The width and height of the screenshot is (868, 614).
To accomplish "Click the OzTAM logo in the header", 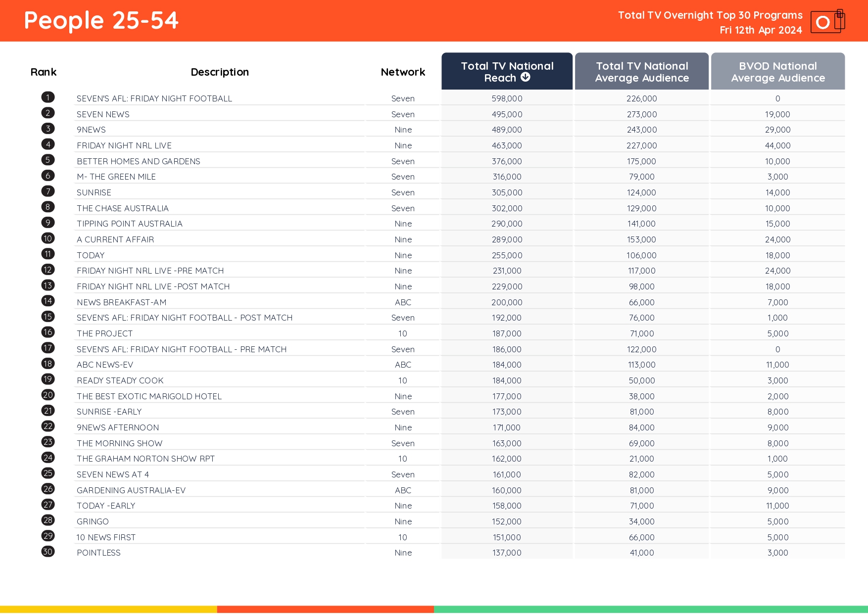I will (827, 22).
